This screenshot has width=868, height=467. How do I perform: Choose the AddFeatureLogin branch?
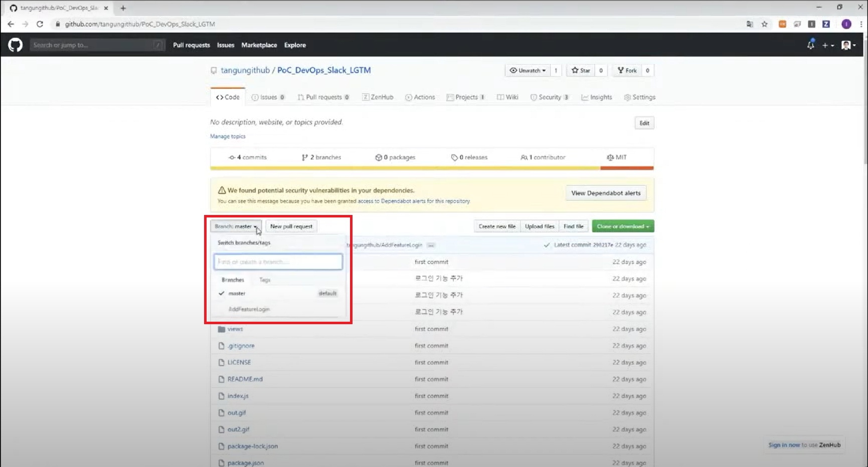[278, 309]
